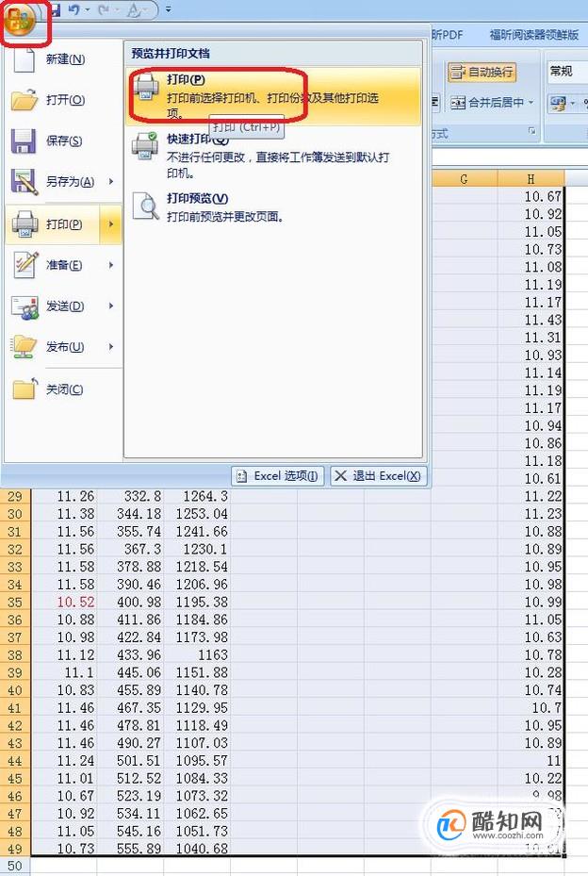Click the Save icon in quick access toolbar

[x=55, y=9]
